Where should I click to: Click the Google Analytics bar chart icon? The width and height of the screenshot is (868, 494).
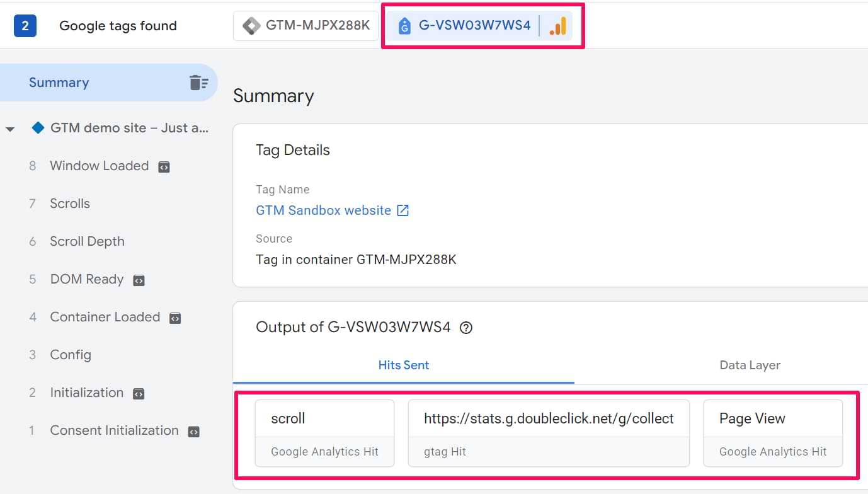(x=557, y=26)
